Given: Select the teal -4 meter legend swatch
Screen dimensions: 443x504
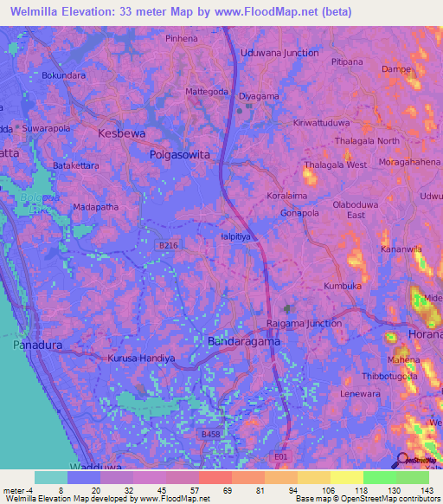Looking at the screenshot, I should tap(51, 477).
